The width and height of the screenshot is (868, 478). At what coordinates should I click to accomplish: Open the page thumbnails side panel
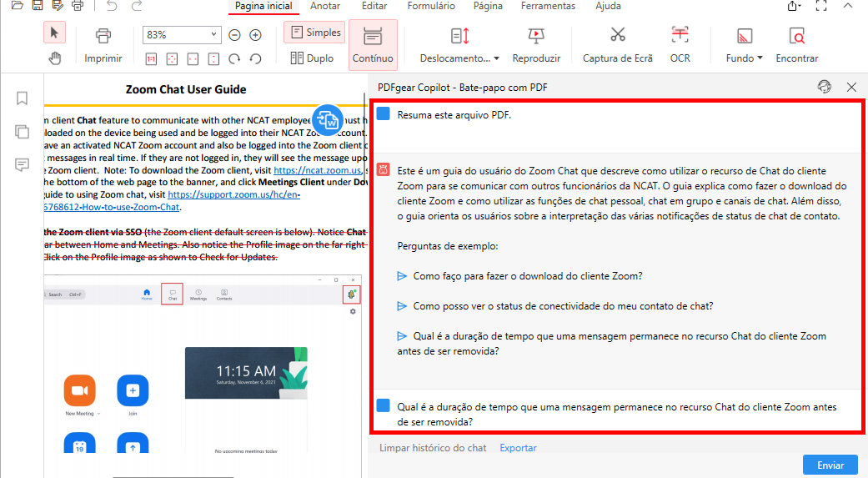click(22, 131)
